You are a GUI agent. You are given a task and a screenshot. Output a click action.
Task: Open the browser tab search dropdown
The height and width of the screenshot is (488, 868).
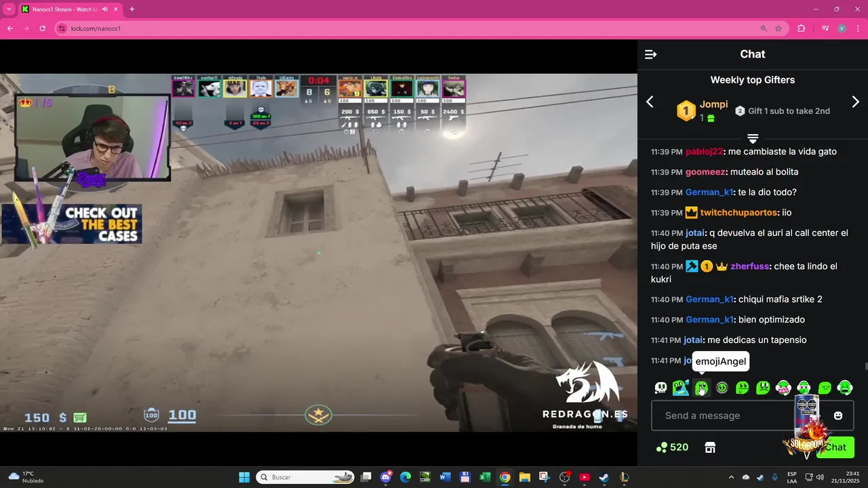pyautogui.click(x=9, y=9)
